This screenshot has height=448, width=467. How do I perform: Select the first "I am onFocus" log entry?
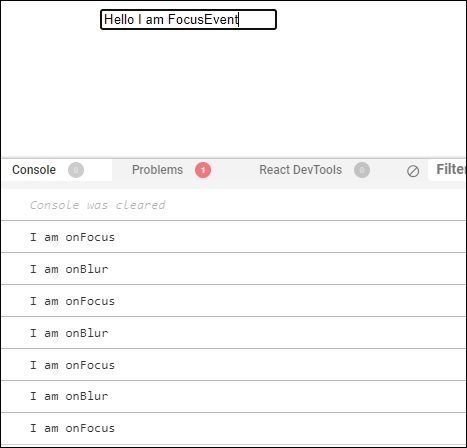(x=233, y=237)
